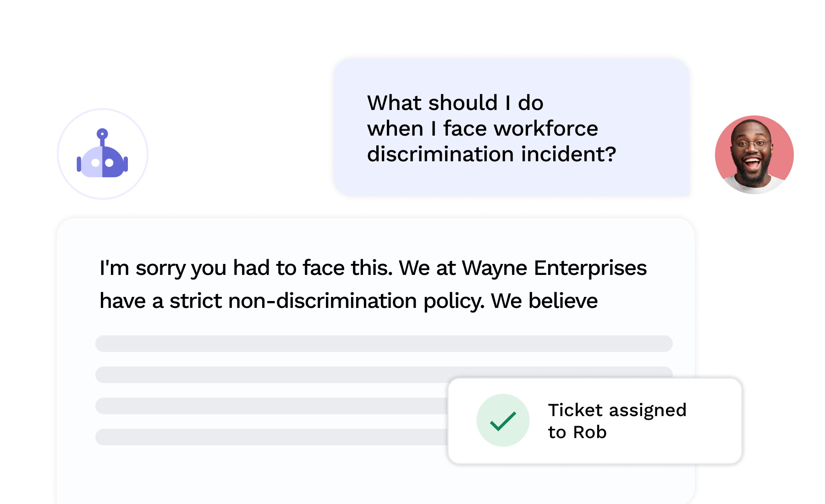Click the bot reply mentioning Wayne Enterprises
Screen dimensions: 825x504
point(373,284)
